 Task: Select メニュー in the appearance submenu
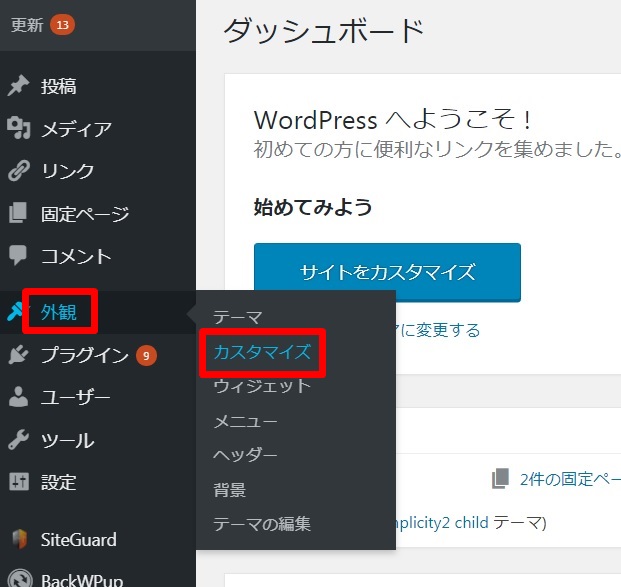tap(245, 421)
